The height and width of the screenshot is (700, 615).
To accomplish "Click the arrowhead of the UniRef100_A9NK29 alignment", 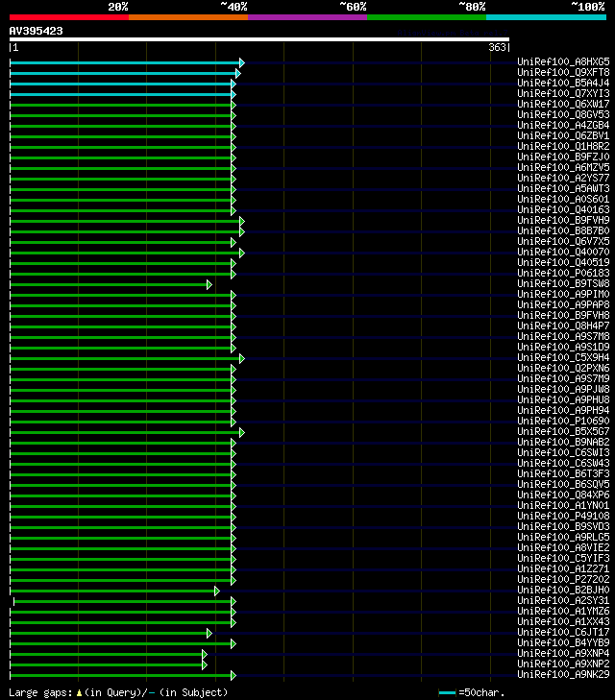I will (234, 675).
